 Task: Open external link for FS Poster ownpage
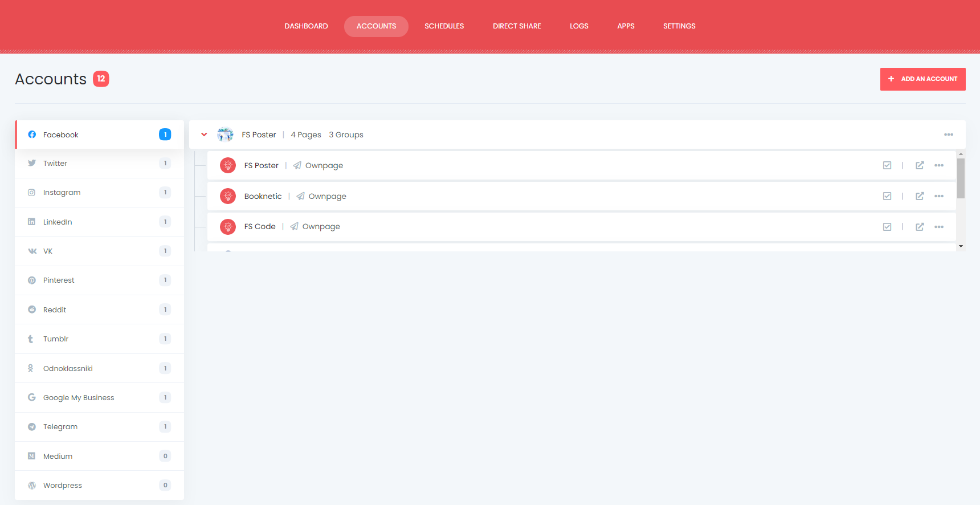pos(920,165)
